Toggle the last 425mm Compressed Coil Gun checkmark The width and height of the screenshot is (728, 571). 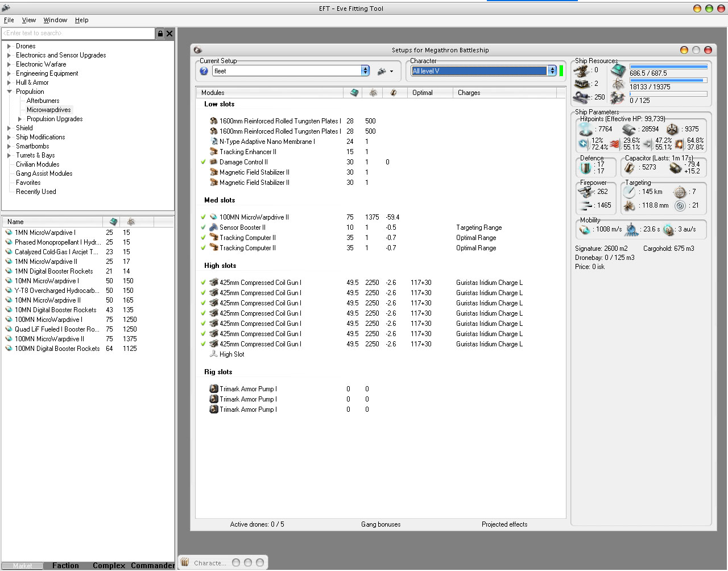[204, 344]
